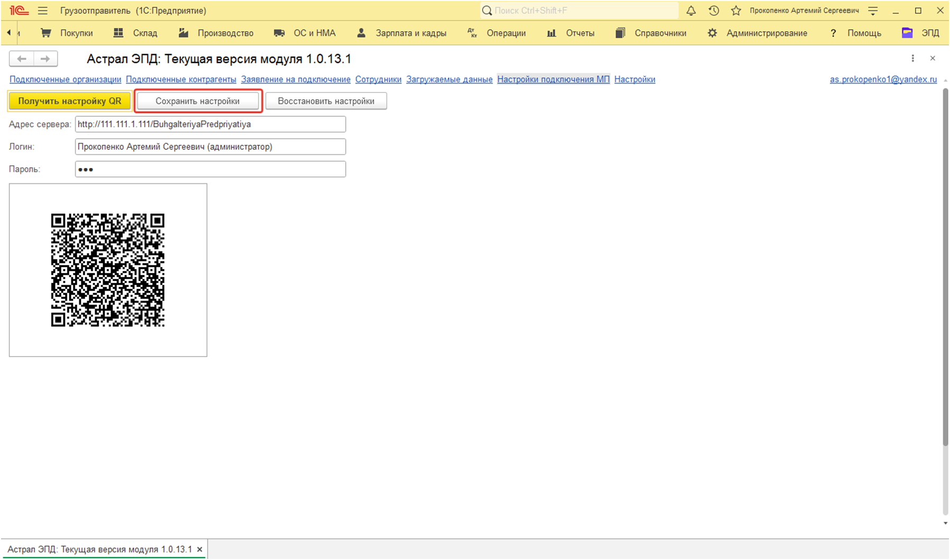Click the QR code image
This screenshot has height=560, width=950.
pyautogui.click(x=108, y=270)
